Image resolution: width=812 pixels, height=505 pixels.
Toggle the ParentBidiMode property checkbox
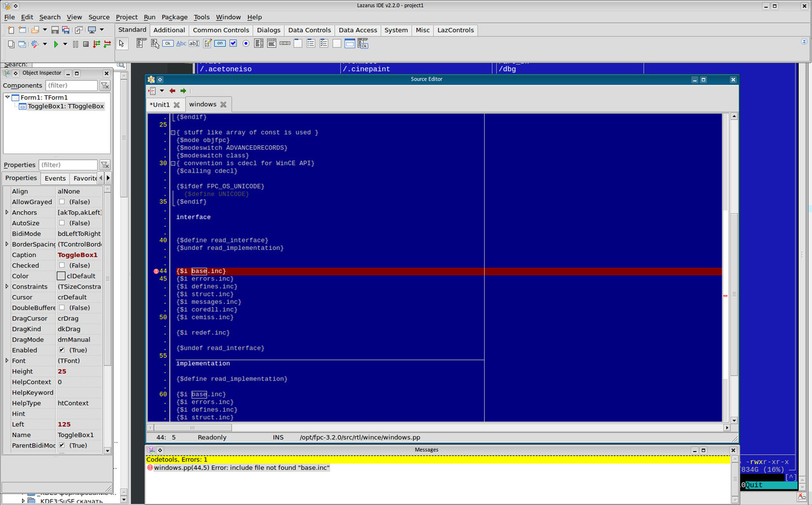[62, 445]
